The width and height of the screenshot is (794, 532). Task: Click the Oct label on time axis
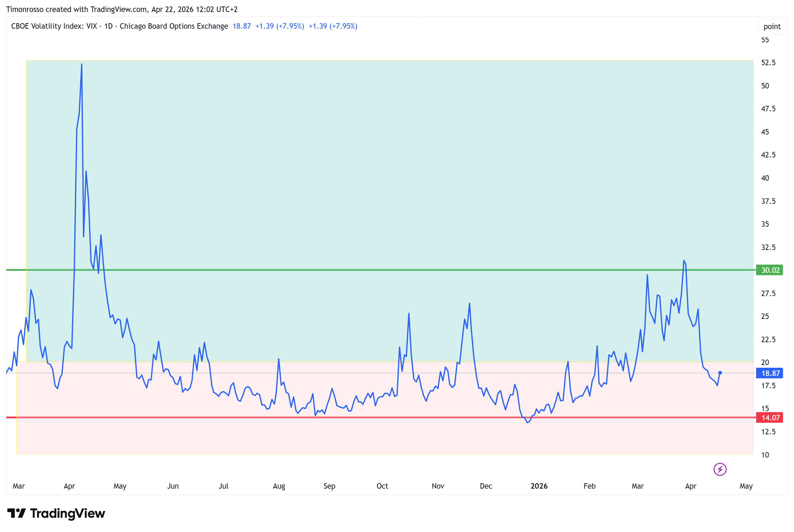point(382,486)
